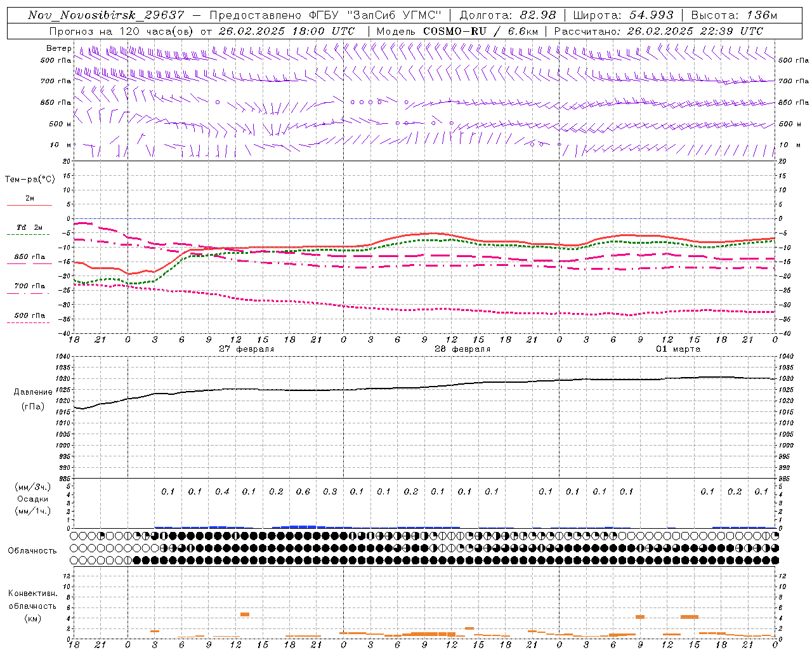This screenshot has height=650, width=812.
Task: Click the Давление pressure panel label
Action: 33,392
